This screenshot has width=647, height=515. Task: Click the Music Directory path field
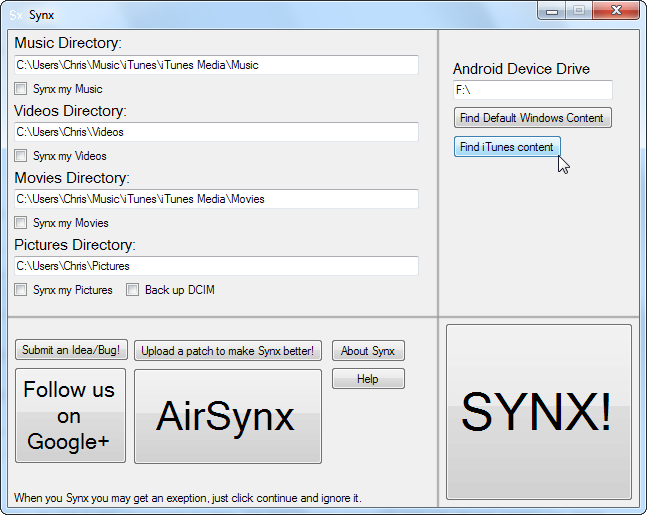[x=216, y=65]
